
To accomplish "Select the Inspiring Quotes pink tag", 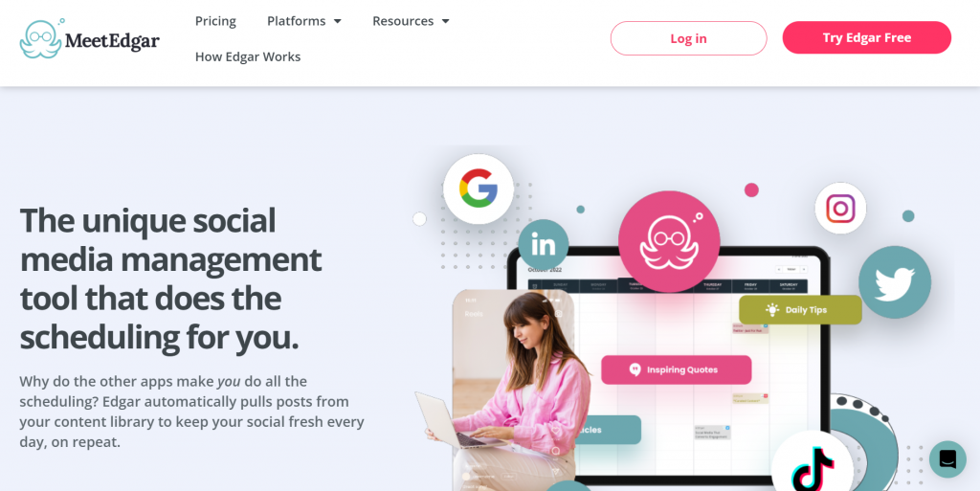I will 677,369.
